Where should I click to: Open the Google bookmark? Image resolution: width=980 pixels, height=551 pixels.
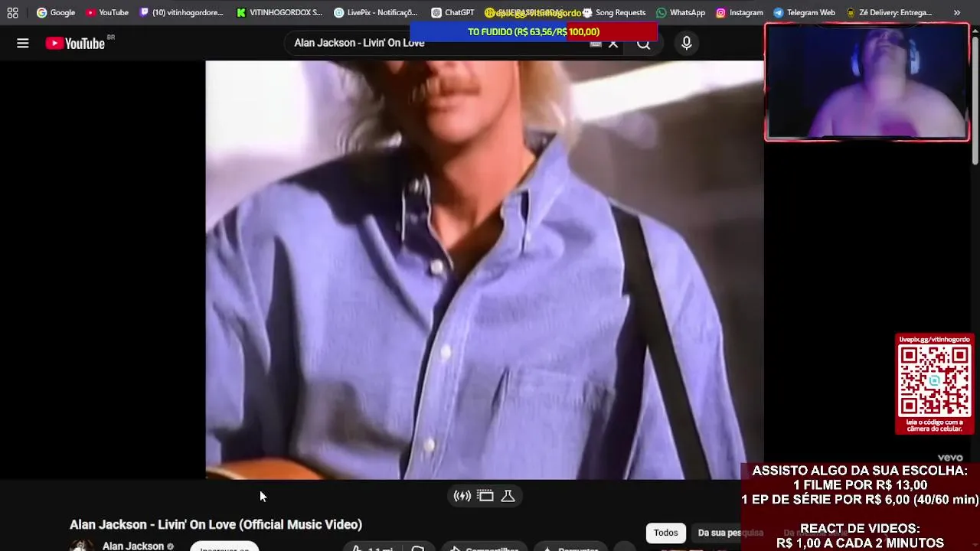[x=56, y=12]
